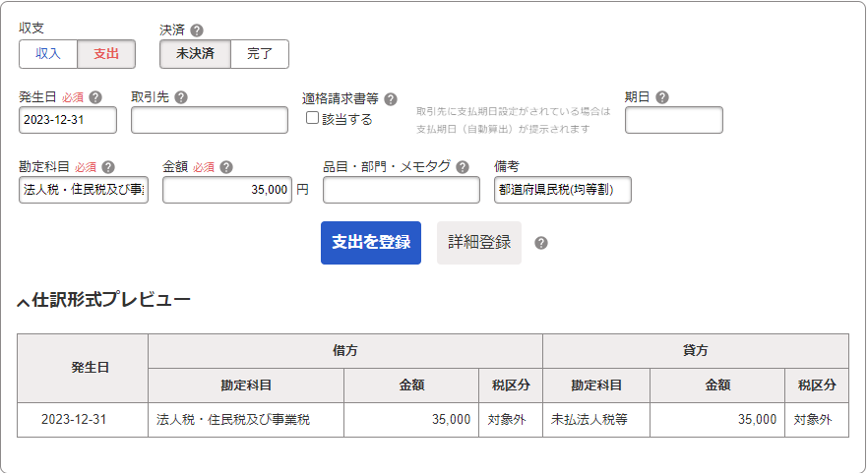Click 借方 税区分 cell 対象外
Viewport: 868px width, 474px height.
[511, 420]
